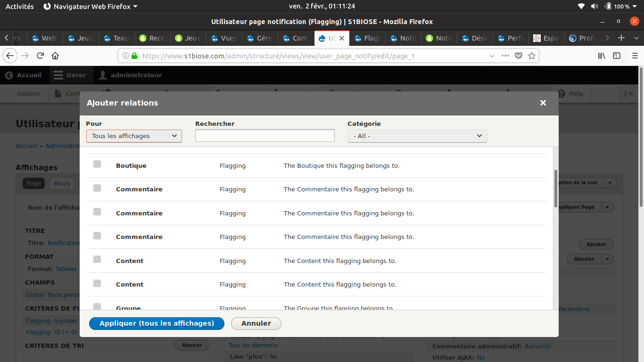Select the checkbox for Content relation

pos(97,260)
